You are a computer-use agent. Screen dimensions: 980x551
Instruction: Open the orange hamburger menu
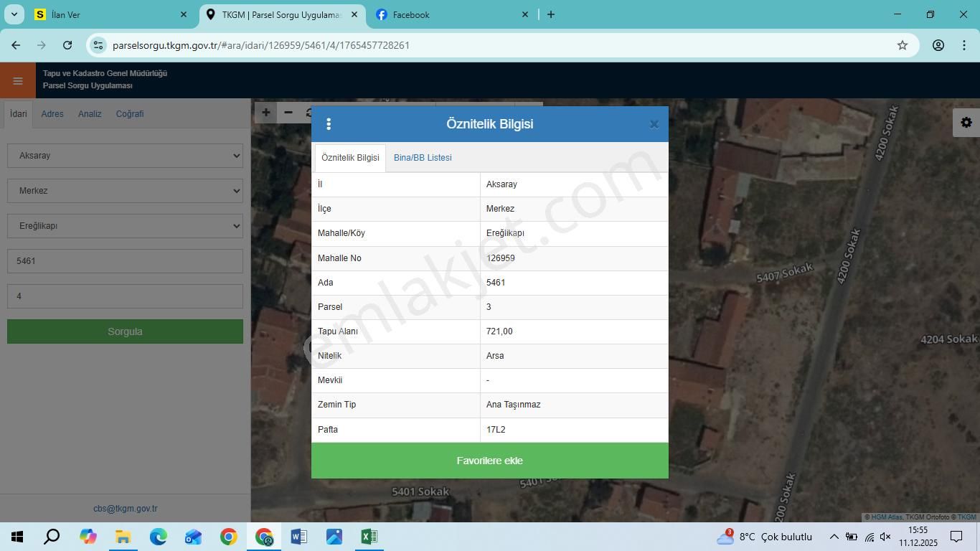click(x=18, y=80)
